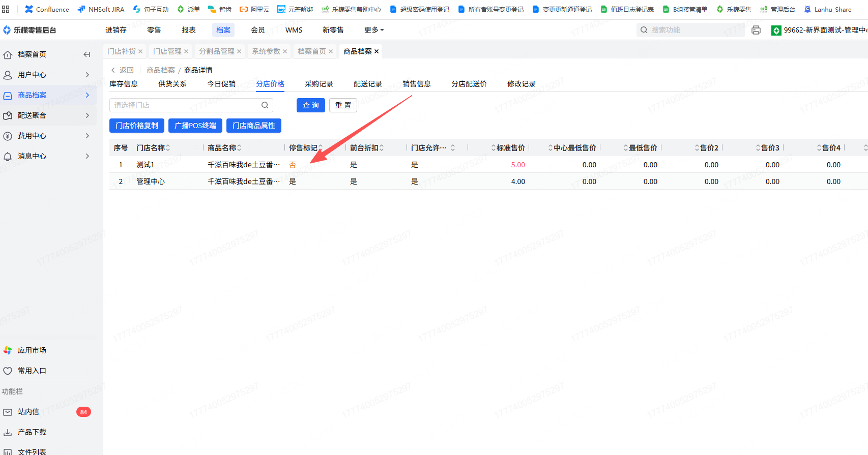The image size is (868, 455).
Task: Click the 5.00 standard price cell
Action: pos(518,165)
